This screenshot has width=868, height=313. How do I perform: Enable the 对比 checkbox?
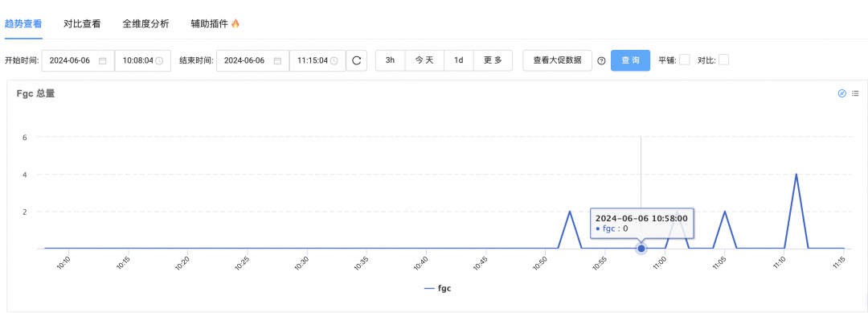click(723, 60)
